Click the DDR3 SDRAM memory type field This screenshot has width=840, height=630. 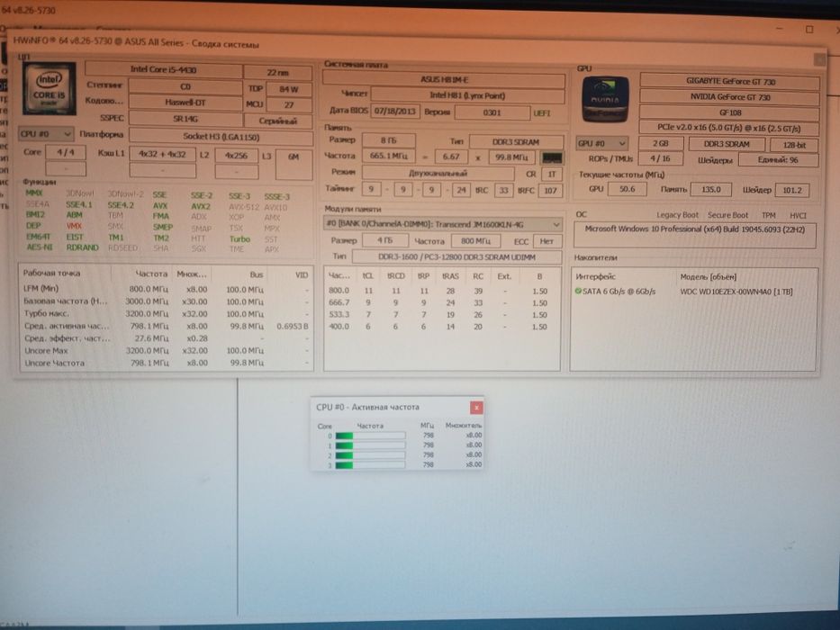pyautogui.click(x=517, y=142)
